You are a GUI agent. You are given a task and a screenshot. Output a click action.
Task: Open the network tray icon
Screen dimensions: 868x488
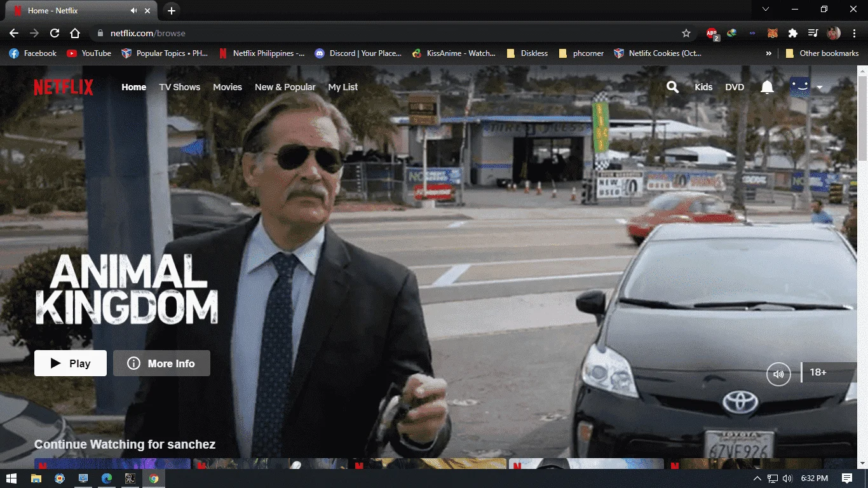coord(773,478)
